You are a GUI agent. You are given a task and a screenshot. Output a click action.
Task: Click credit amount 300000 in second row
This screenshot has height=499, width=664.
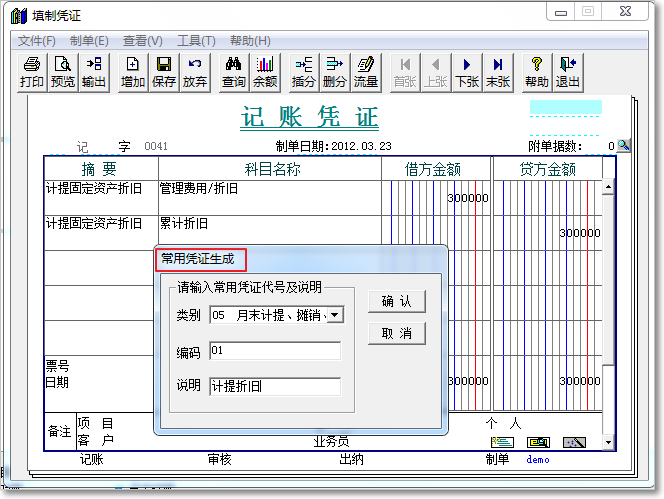[580, 233]
